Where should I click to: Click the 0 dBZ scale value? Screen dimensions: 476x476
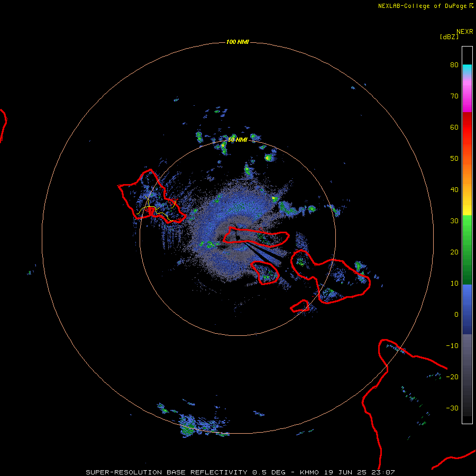coord(456,315)
